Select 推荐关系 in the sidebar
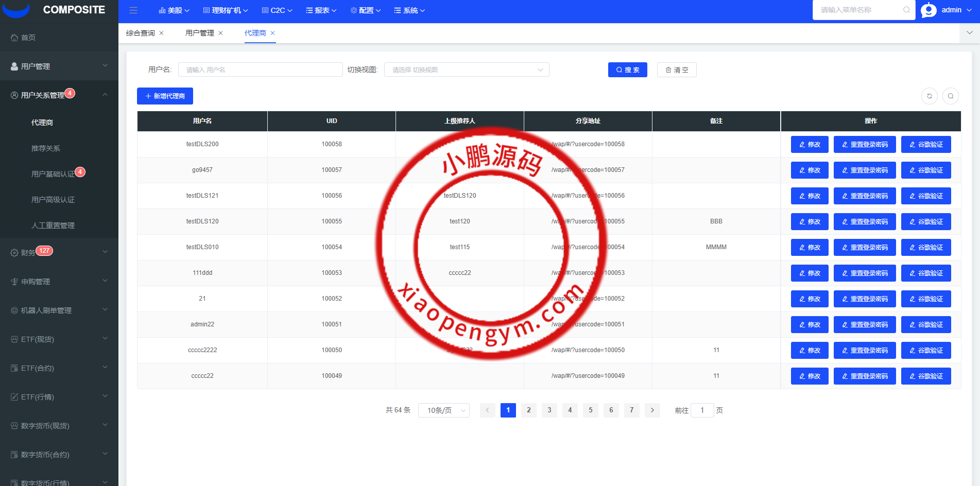The height and width of the screenshot is (486, 980). tap(46, 148)
